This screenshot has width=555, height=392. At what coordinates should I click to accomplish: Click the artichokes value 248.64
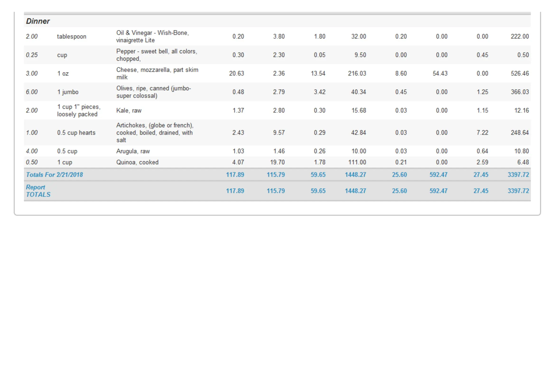coord(519,133)
